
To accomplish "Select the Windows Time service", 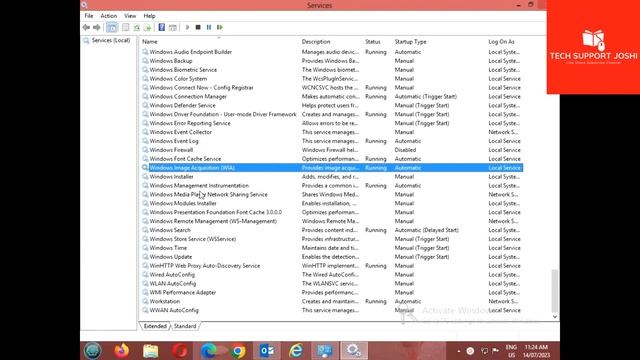I will coord(168,248).
